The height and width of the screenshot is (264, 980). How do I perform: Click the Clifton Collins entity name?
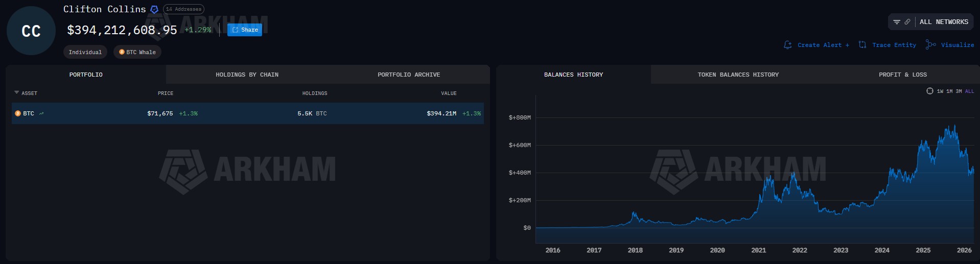[105, 9]
